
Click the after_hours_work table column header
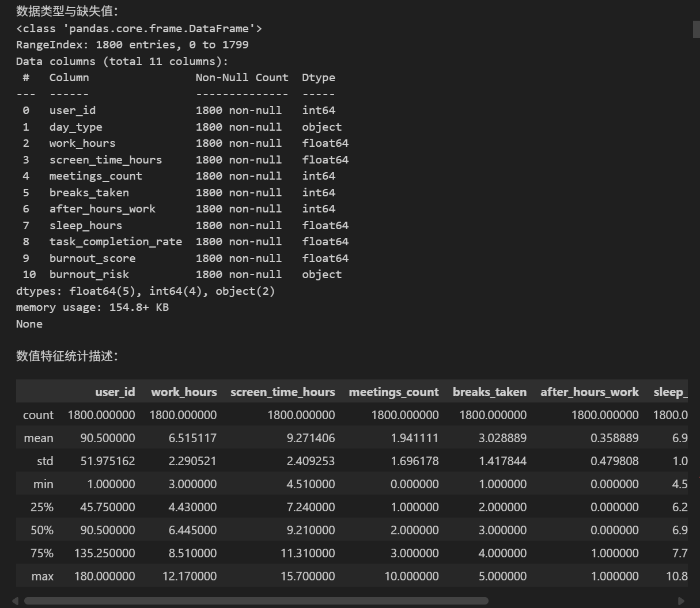589,392
